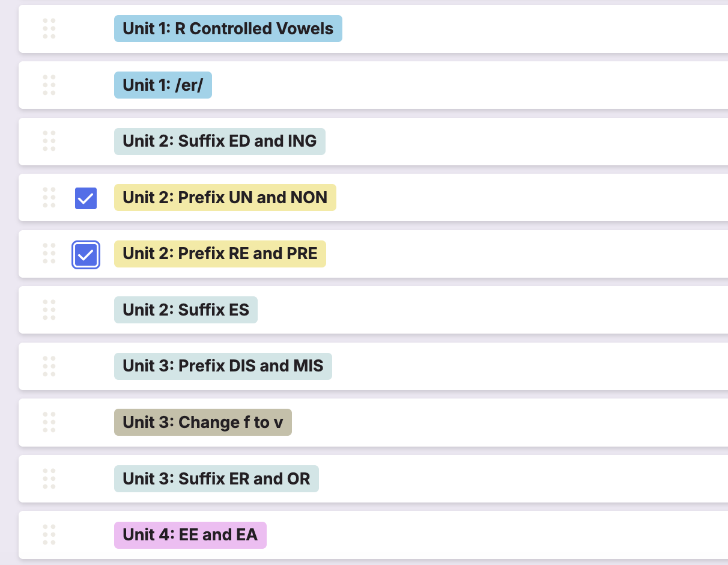Open the Unit 3: Prefix DIS and MIS label
The height and width of the screenshot is (565, 728).
click(223, 366)
